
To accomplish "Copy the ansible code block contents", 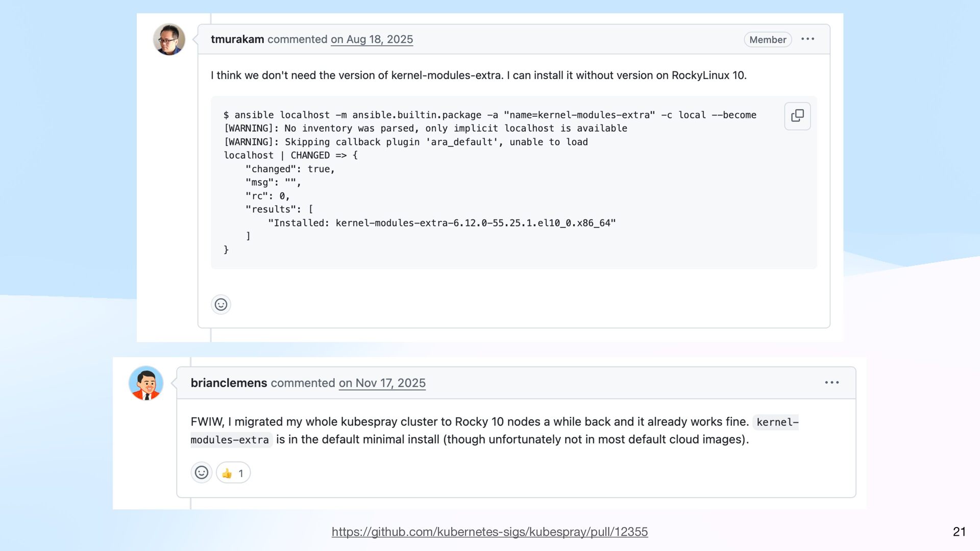I will (x=797, y=116).
